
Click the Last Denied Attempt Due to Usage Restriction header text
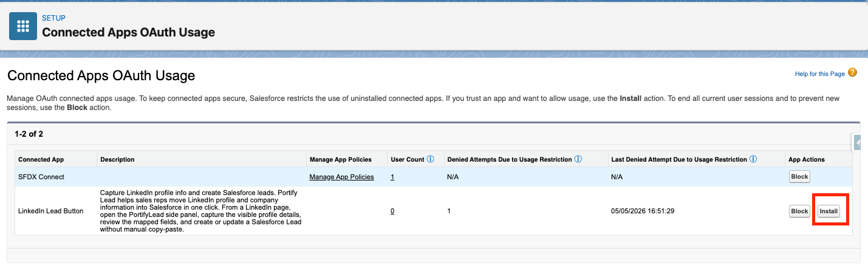pos(679,159)
